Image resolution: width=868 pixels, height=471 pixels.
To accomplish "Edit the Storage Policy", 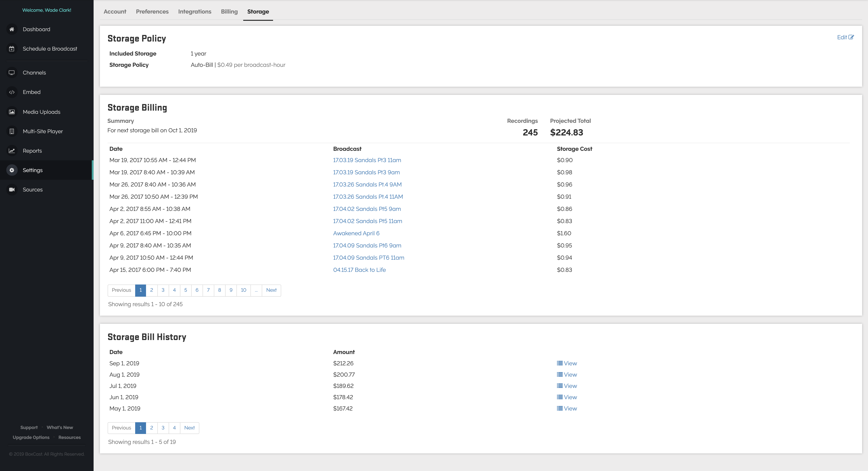I will click(x=845, y=37).
